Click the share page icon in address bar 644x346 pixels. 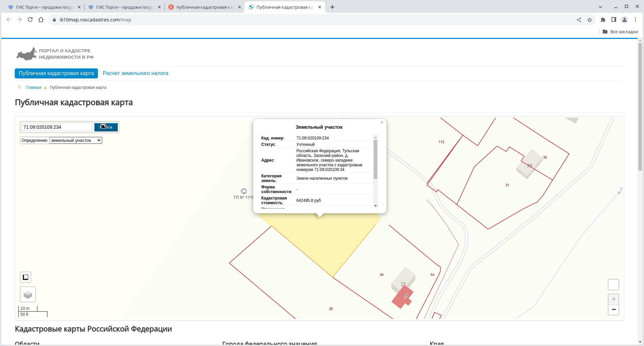point(579,20)
